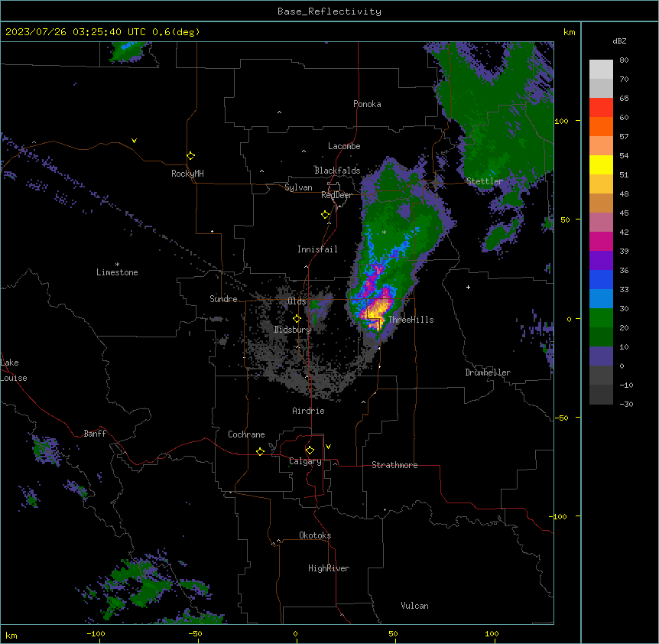Click the red 60-65 dBZ legend swatch
Viewport: 659px width, 644px height.
tap(601, 108)
